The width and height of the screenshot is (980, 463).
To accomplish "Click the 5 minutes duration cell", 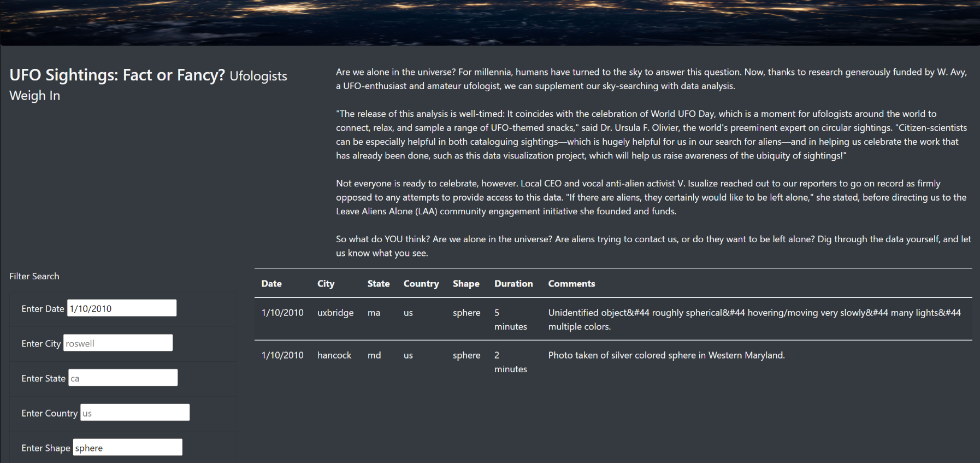I will (510, 319).
